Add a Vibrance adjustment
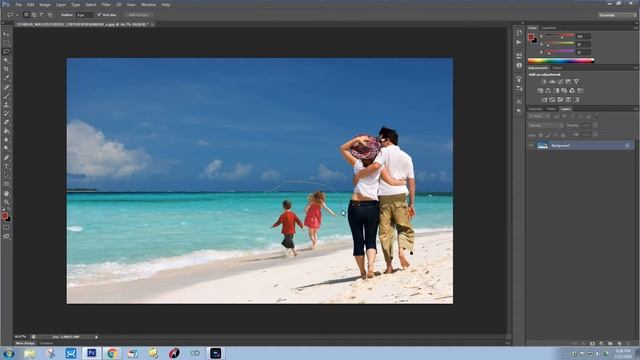Viewport: 640px width, 360px height. pos(576,82)
